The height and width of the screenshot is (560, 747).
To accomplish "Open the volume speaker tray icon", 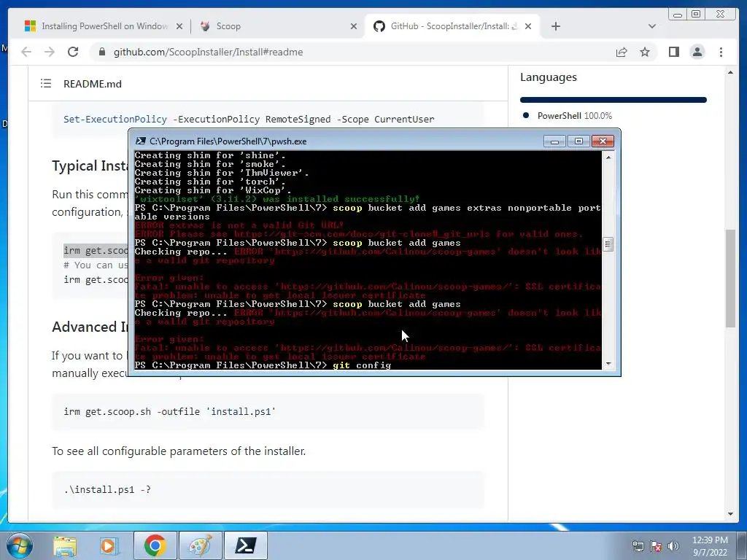I will click(x=673, y=546).
